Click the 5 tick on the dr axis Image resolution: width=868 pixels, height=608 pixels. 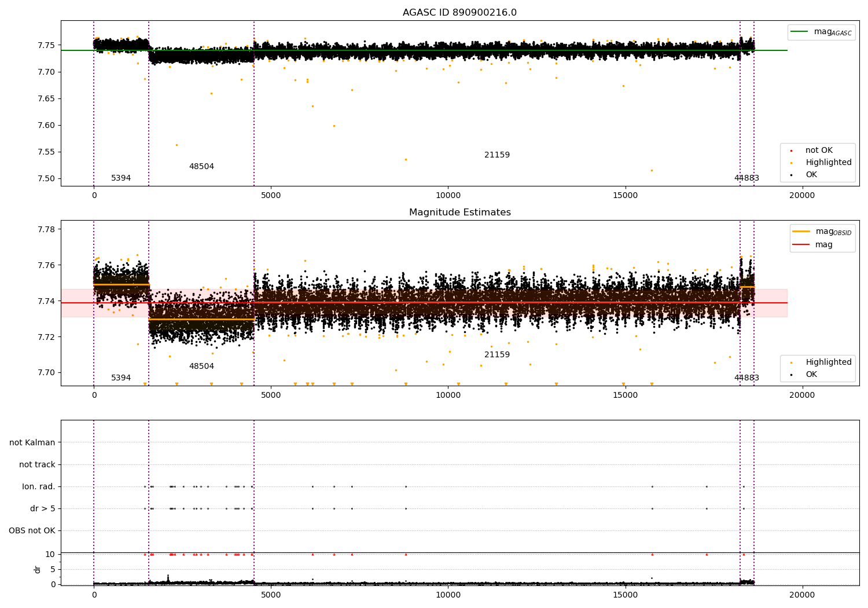(53, 569)
